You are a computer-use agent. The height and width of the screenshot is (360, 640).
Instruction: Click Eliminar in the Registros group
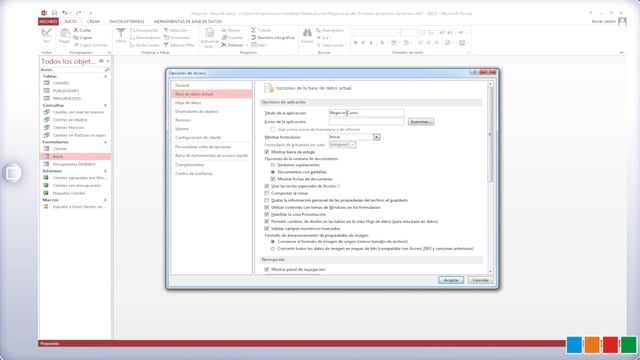click(x=233, y=45)
